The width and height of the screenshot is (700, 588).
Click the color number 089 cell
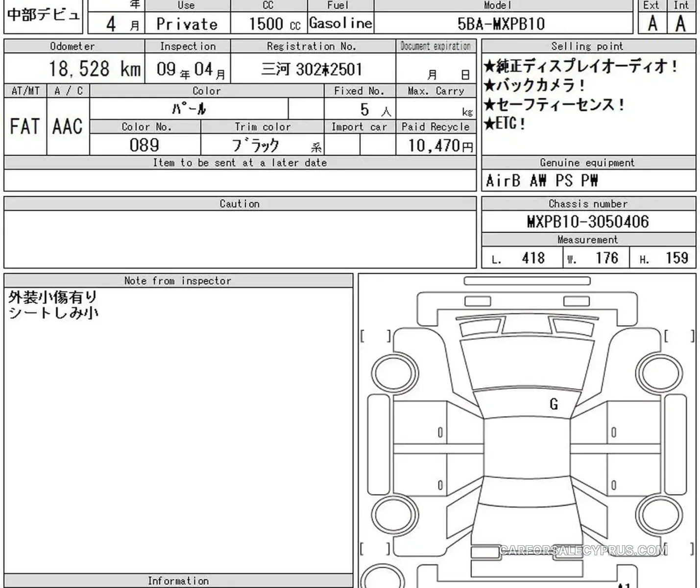pyautogui.click(x=145, y=145)
